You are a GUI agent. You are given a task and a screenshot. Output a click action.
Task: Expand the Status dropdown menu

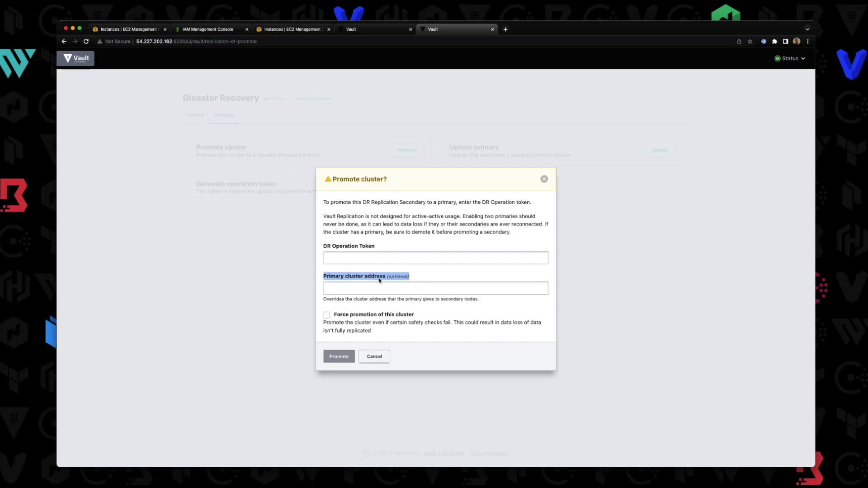790,58
